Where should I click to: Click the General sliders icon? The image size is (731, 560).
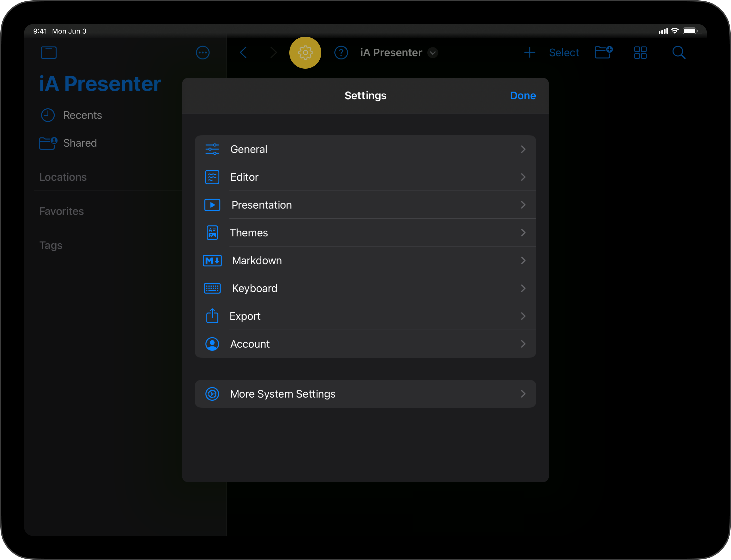(x=212, y=149)
